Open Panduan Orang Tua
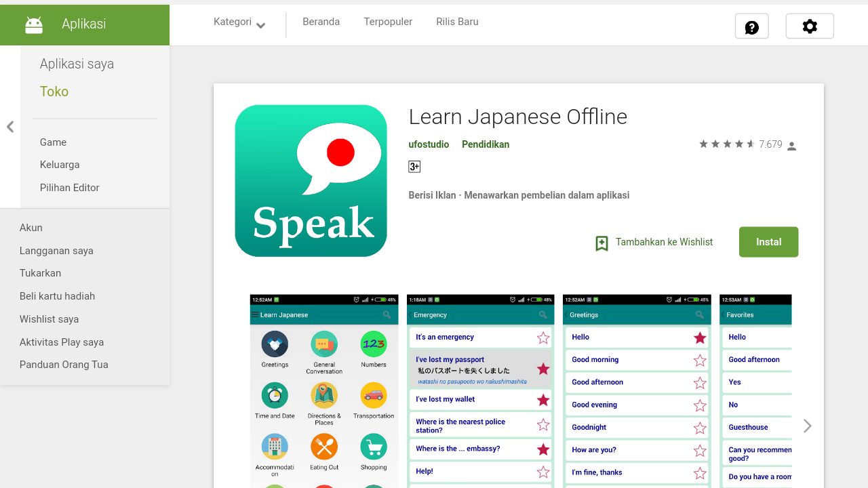868x488 pixels. tap(64, 365)
